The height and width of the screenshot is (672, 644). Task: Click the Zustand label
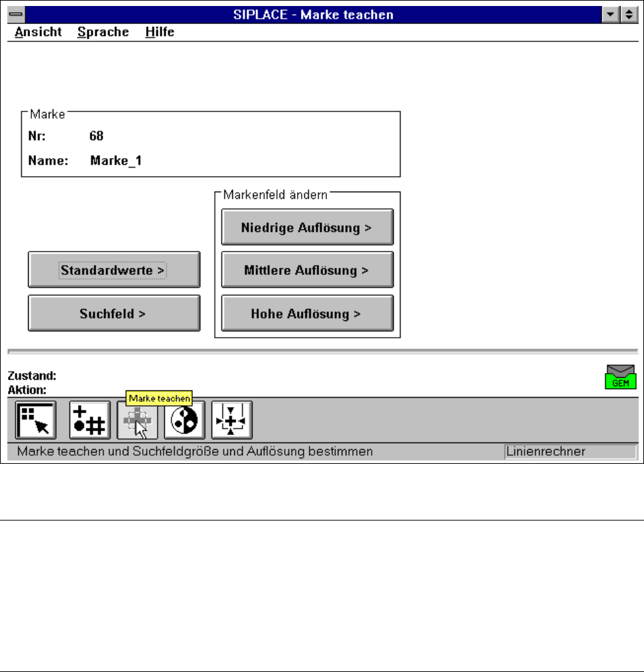32,376
